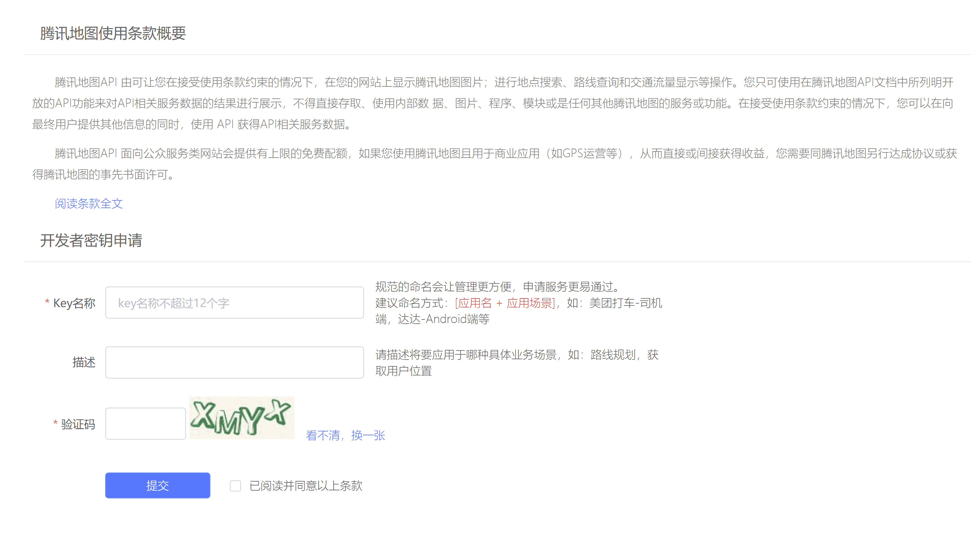This screenshot has height=534, width=980.
Task: Click the captcha image XMYX
Action: point(242,417)
